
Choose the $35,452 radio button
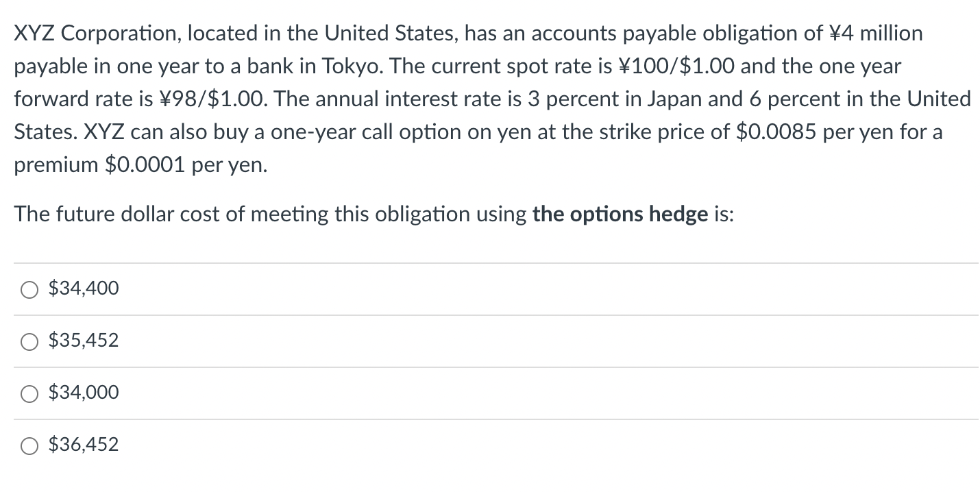[29, 341]
